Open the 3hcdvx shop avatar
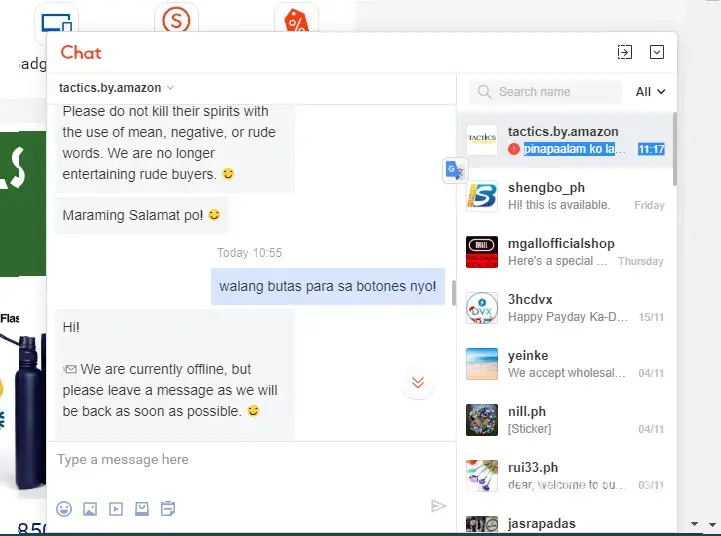Image resolution: width=721 pixels, height=536 pixels. [482, 308]
